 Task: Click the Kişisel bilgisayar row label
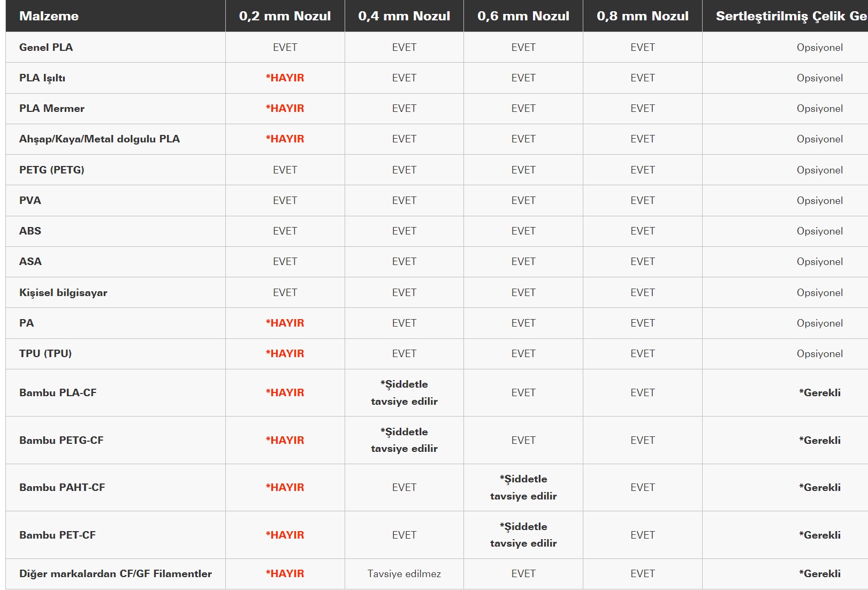coord(63,292)
